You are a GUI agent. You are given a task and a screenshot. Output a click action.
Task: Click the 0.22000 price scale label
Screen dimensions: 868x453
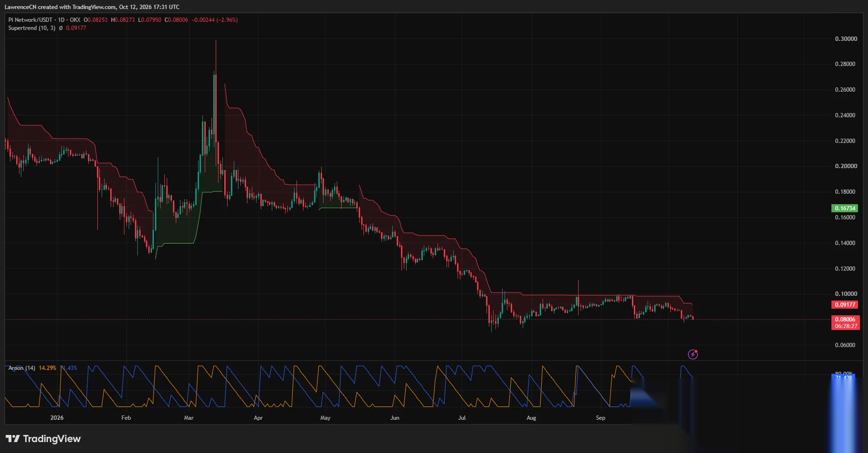pos(845,141)
